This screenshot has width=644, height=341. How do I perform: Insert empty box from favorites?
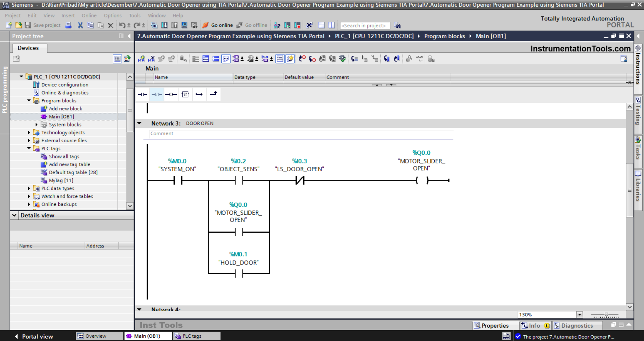coord(185,94)
